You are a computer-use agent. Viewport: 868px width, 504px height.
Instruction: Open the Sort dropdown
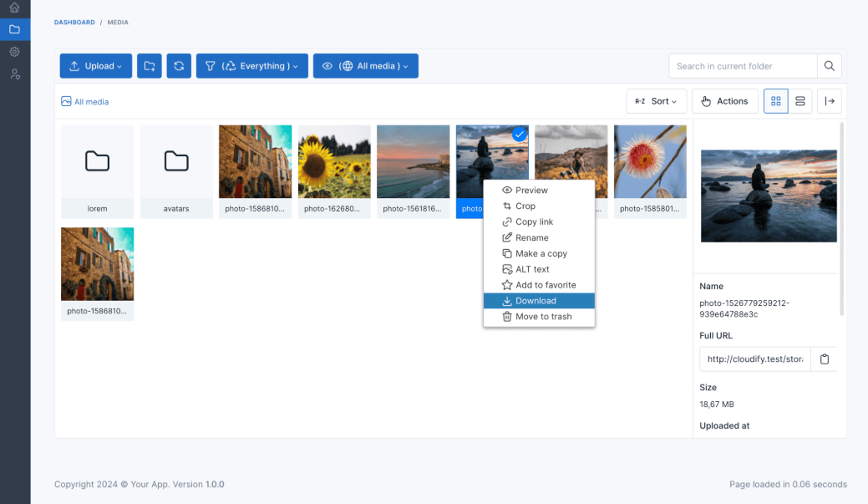pyautogui.click(x=657, y=101)
